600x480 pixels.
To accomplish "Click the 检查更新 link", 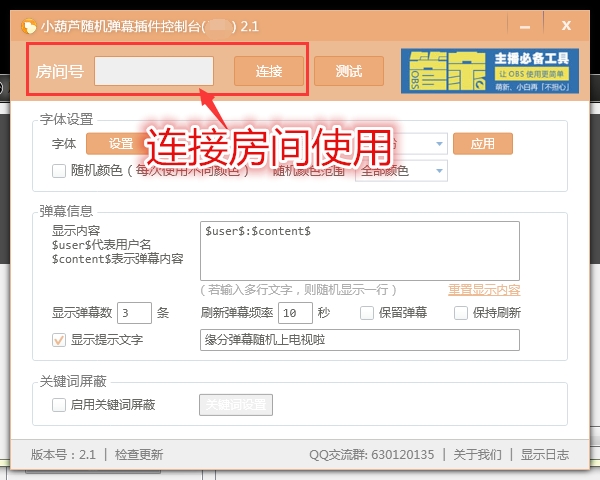I will (x=139, y=455).
